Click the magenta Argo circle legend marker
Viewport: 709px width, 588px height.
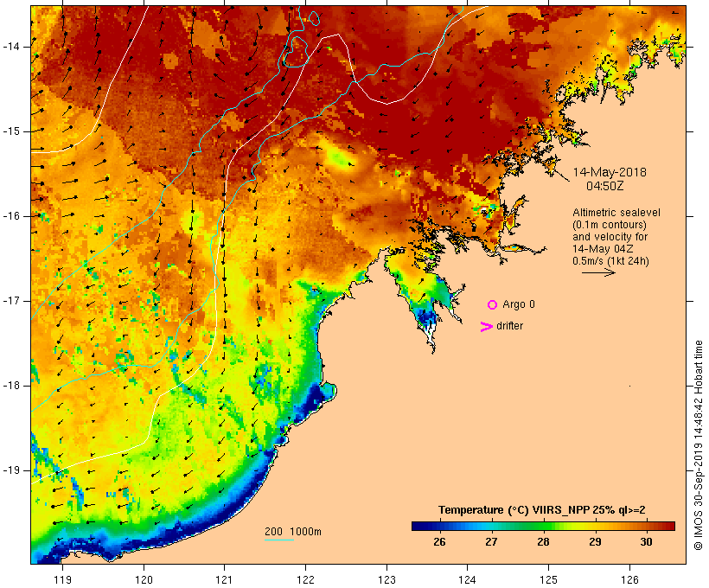click(x=493, y=305)
